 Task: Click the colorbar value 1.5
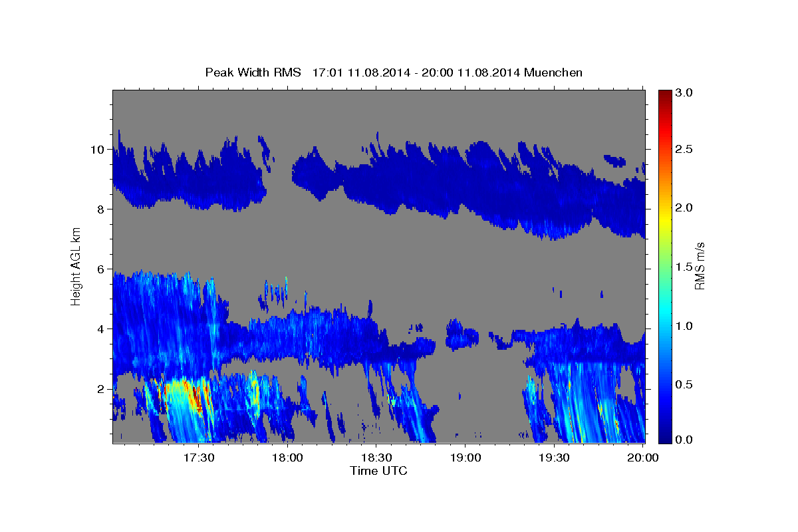[x=685, y=267]
